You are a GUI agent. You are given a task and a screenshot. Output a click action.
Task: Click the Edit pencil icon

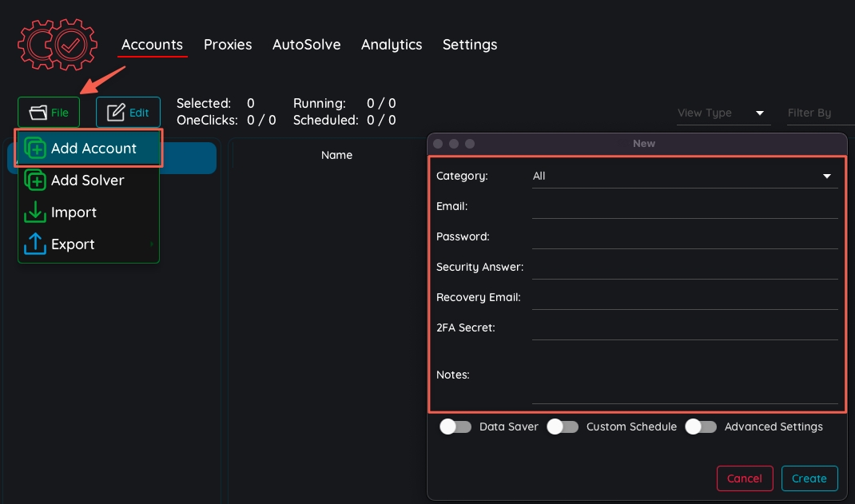click(x=116, y=113)
